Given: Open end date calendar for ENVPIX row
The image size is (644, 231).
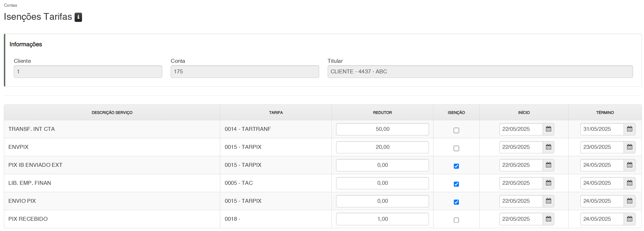Looking at the screenshot, I should 630,147.
